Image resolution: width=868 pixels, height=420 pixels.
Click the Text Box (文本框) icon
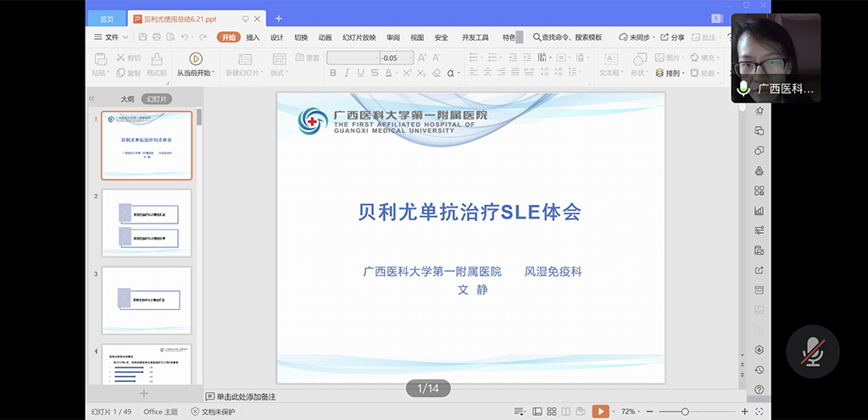(x=611, y=58)
